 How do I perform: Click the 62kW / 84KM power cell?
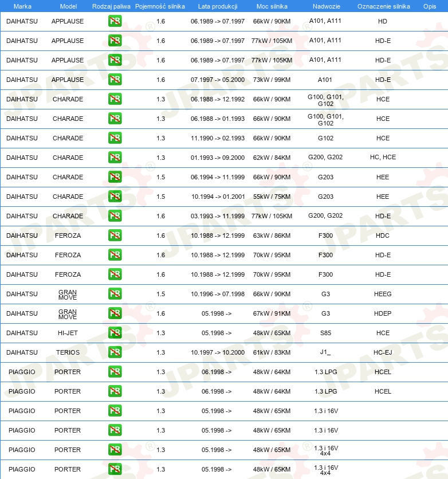272,158
